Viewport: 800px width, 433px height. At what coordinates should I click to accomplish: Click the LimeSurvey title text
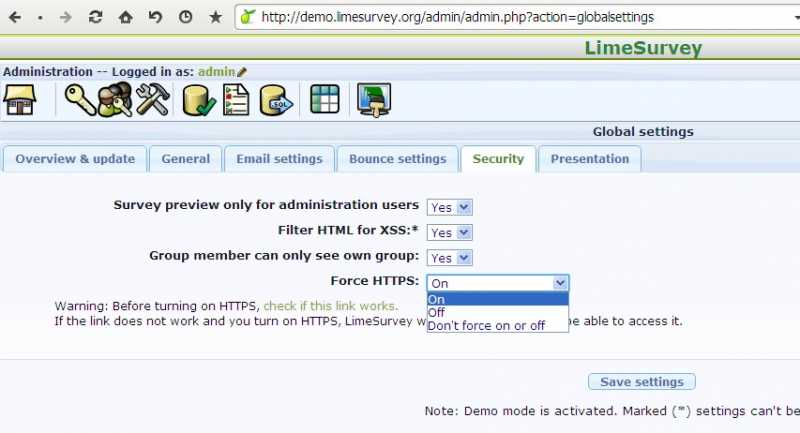tap(643, 48)
